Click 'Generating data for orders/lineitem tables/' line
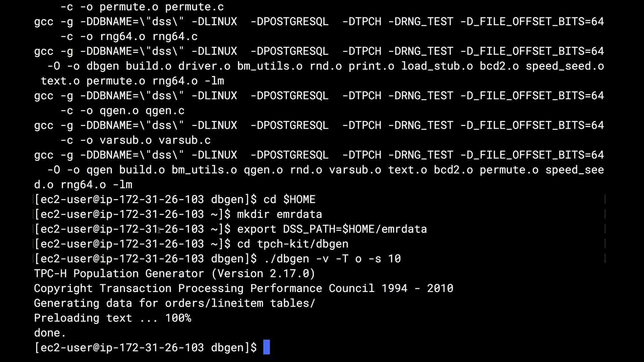644x362 pixels. pyautogui.click(x=174, y=303)
